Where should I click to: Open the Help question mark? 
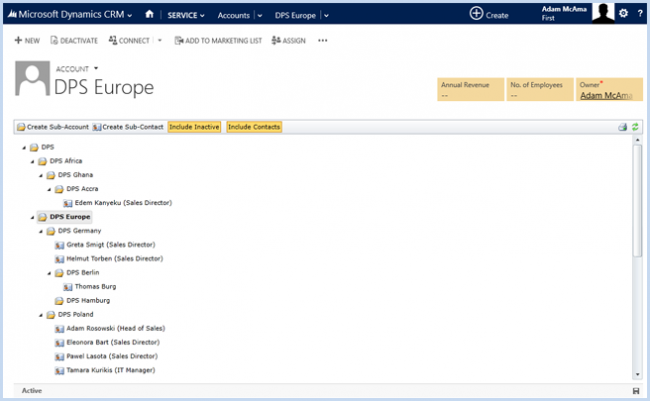coord(640,14)
